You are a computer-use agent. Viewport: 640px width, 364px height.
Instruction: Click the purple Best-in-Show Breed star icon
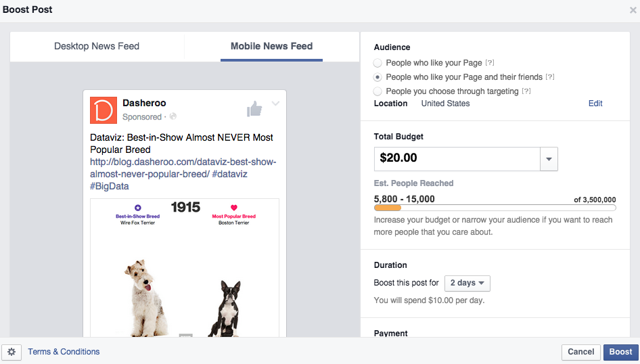(137, 208)
